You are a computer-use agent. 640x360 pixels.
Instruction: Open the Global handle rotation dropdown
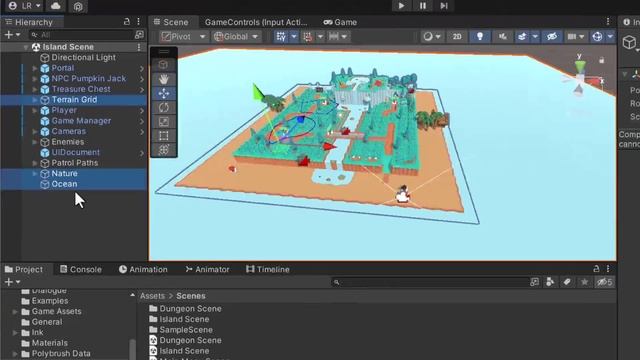[x=236, y=37]
